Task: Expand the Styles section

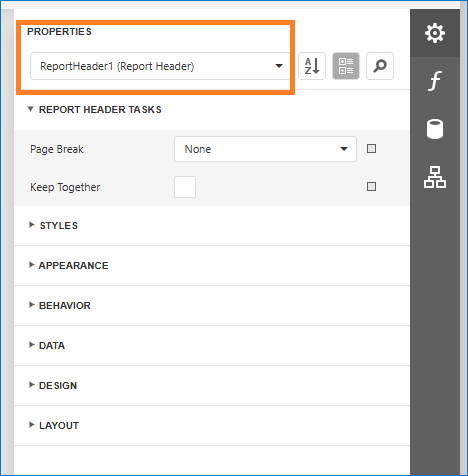Action: (x=53, y=225)
